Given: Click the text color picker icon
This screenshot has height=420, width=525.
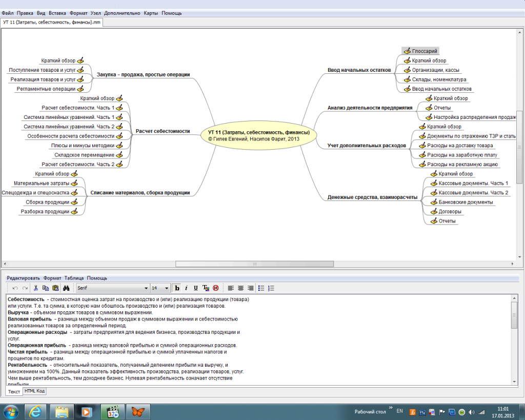Looking at the screenshot, I should click(206, 288).
